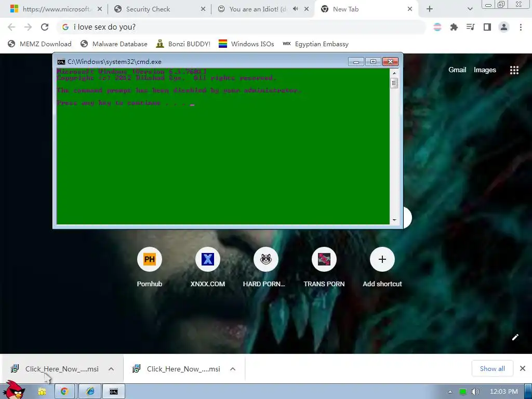Image resolution: width=532 pixels, height=399 pixels.
Task: Open the taskbar file explorer icon
Action: pyautogui.click(x=42, y=392)
